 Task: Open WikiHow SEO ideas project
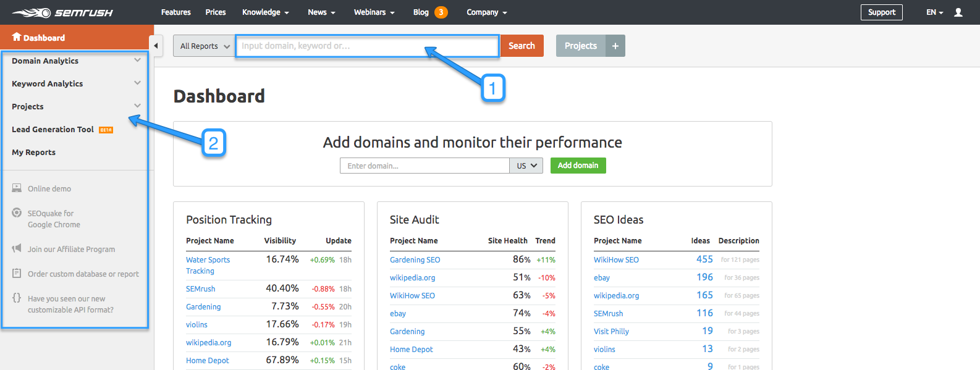pos(616,259)
